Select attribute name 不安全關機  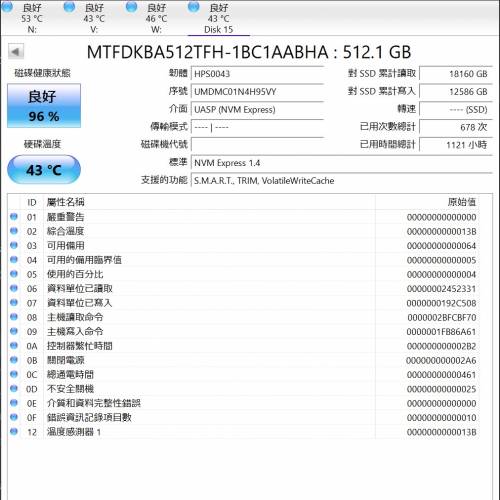tap(70, 389)
